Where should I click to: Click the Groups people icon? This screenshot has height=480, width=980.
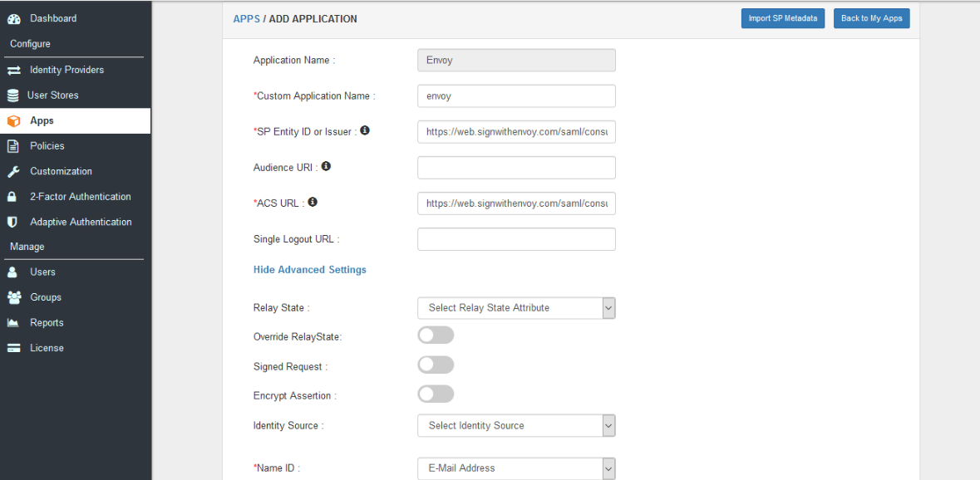point(14,297)
